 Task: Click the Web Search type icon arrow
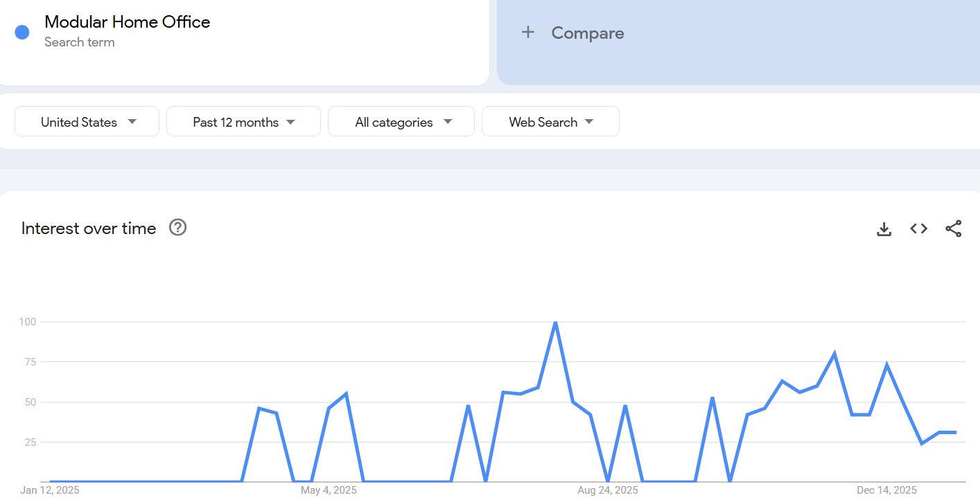tap(589, 121)
